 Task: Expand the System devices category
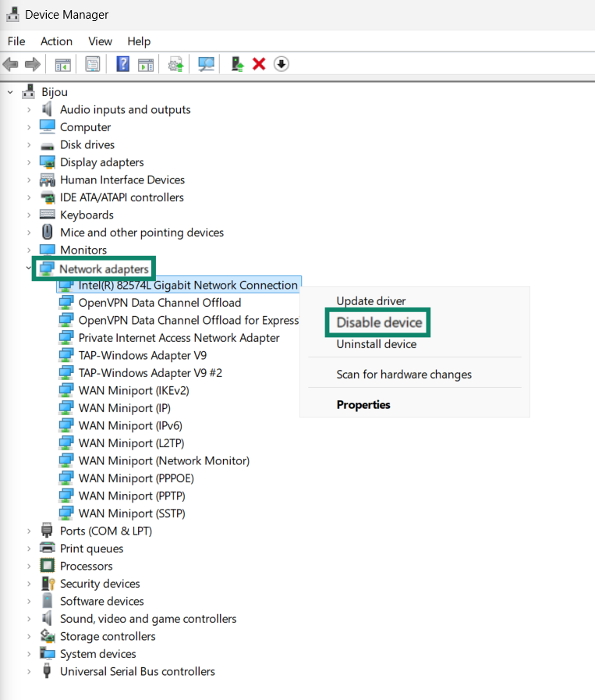(29, 654)
